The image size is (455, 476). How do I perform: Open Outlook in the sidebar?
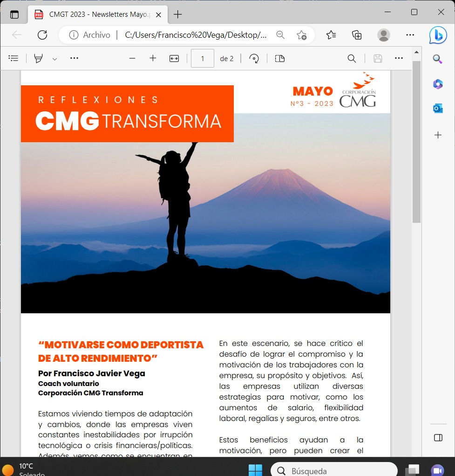click(x=438, y=108)
